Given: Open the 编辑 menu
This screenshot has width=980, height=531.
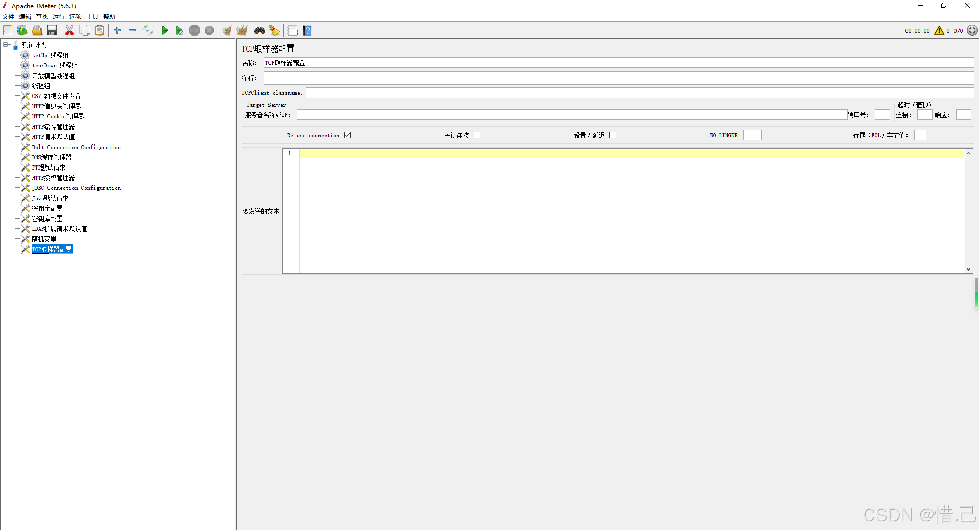Looking at the screenshot, I should [25, 17].
